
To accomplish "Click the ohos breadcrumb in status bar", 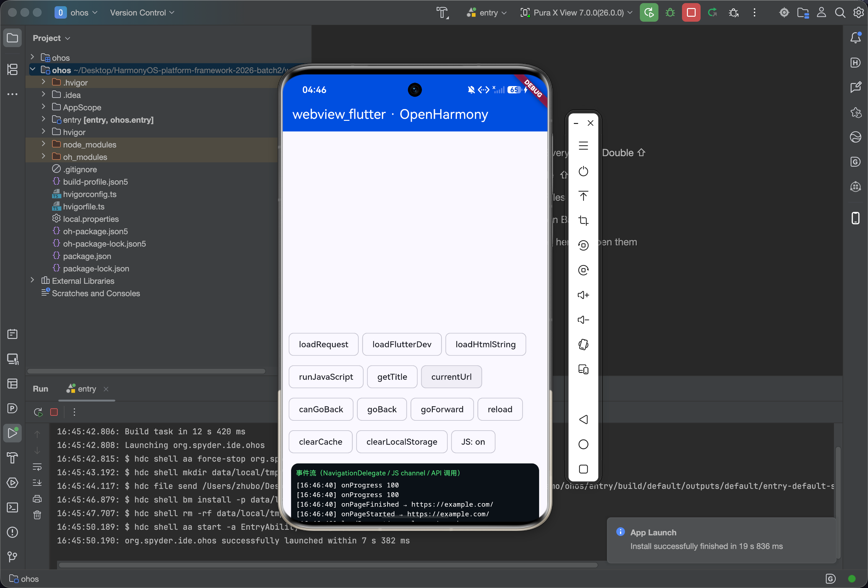I will (24, 579).
